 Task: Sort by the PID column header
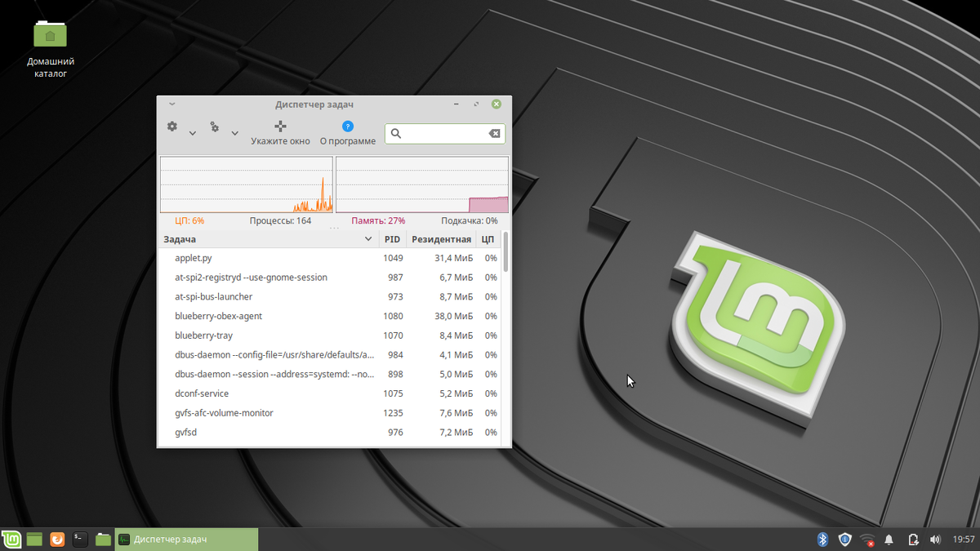click(x=393, y=239)
